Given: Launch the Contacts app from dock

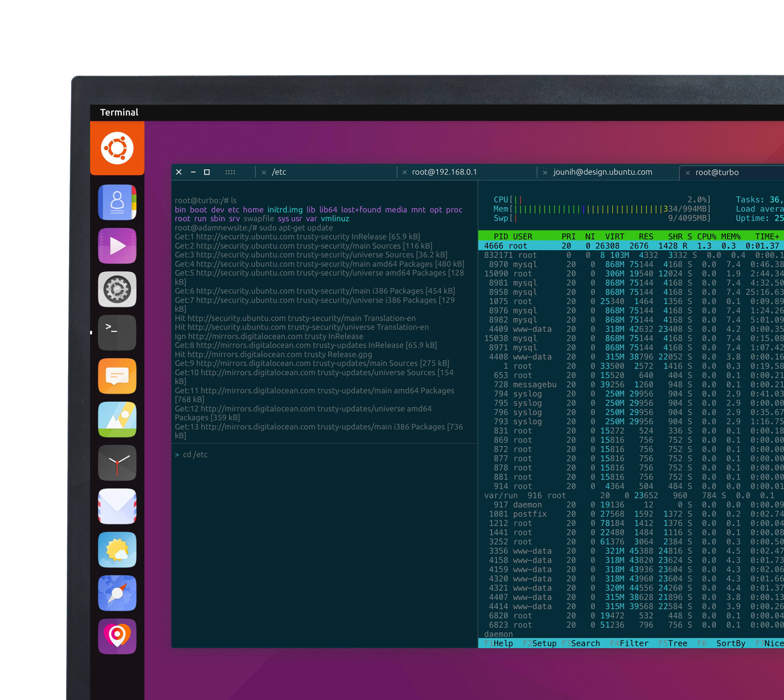Looking at the screenshot, I should pyautogui.click(x=117, y=202).
